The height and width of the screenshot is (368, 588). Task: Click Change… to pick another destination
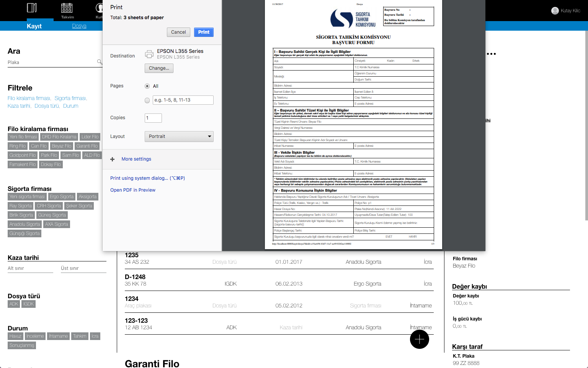[x=159, y=68]
